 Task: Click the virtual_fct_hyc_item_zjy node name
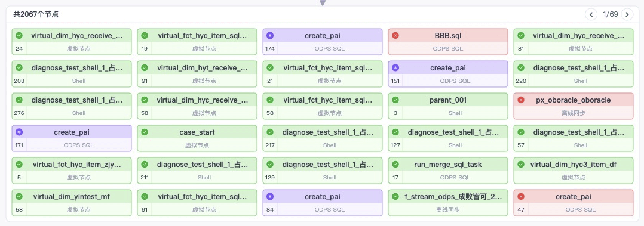77,165
